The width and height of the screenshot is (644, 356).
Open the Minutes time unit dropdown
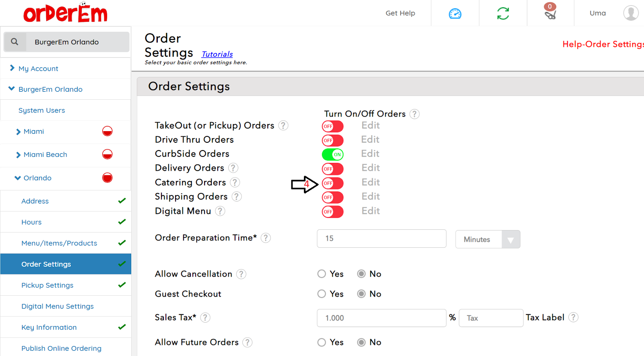click(x=487, y=239)
